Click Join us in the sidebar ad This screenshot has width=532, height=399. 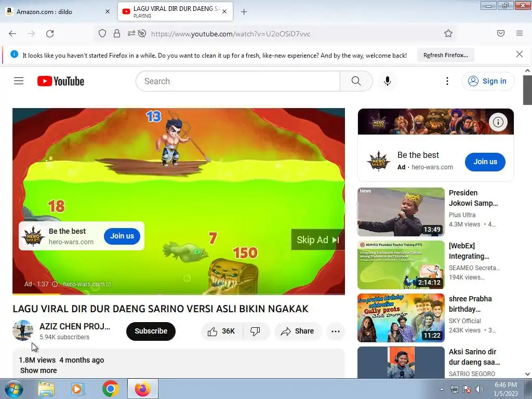(x=485, y=162)
